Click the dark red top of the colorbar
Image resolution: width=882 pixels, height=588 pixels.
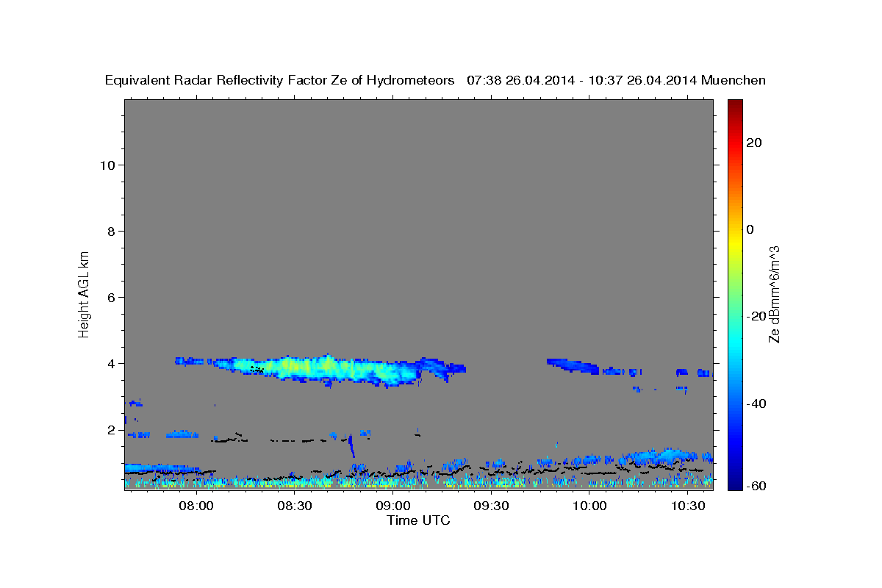(x=734, y=107)
